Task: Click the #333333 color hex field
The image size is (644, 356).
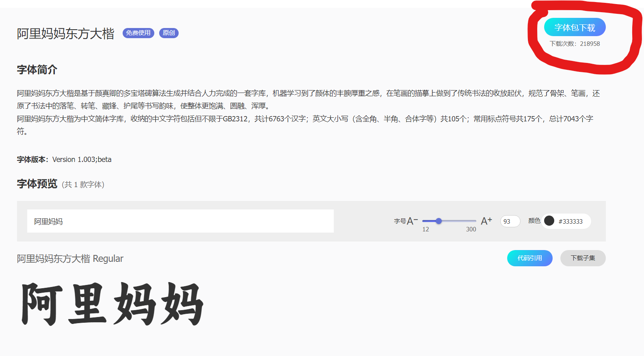Action: pyautogui.click(x=571, y=221)
